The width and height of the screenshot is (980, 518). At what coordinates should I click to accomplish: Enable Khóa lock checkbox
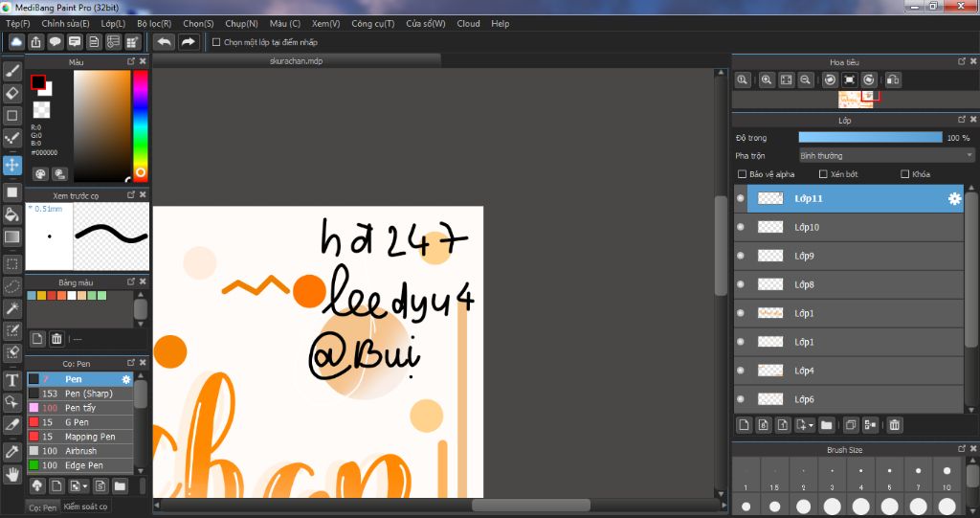coord(904,174)
